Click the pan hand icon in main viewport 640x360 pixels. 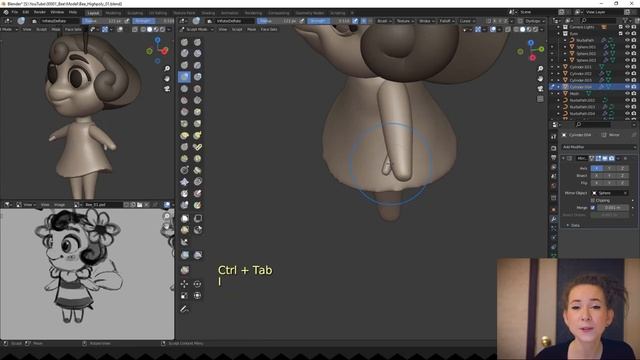540,78
